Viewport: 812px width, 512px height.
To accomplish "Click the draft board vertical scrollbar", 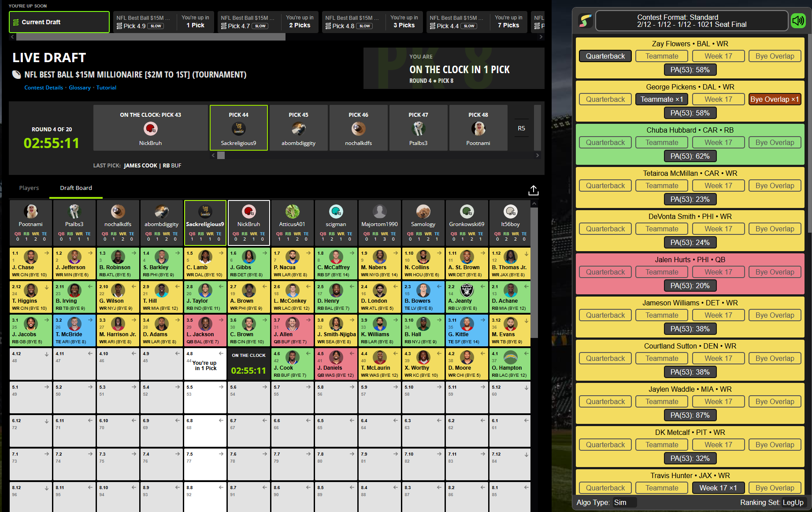I will coord(534,273).
